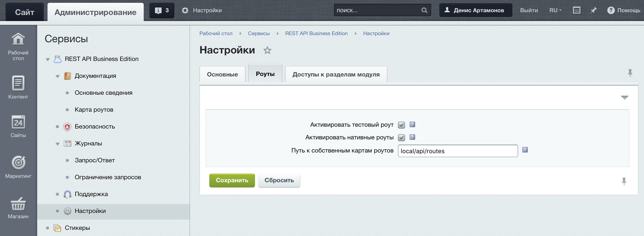Viewport: 644px width, 236px height.
Task: Collapse the Документация tree node
Action: click(x=57, y=76)
